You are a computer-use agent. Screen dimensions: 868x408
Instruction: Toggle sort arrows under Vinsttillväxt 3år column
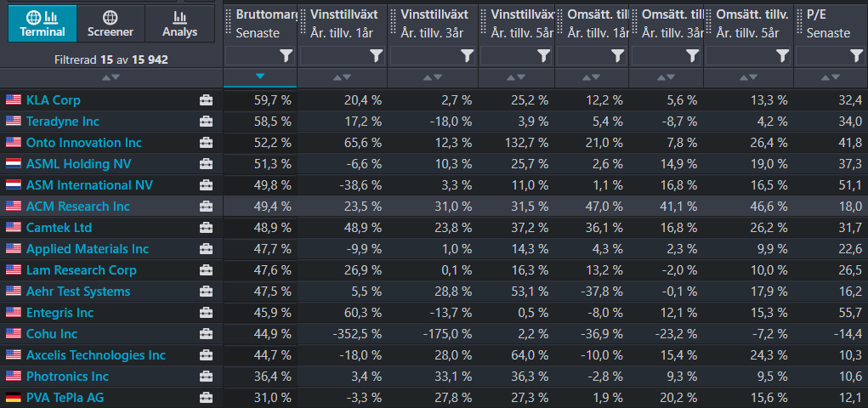coord(433,77)
